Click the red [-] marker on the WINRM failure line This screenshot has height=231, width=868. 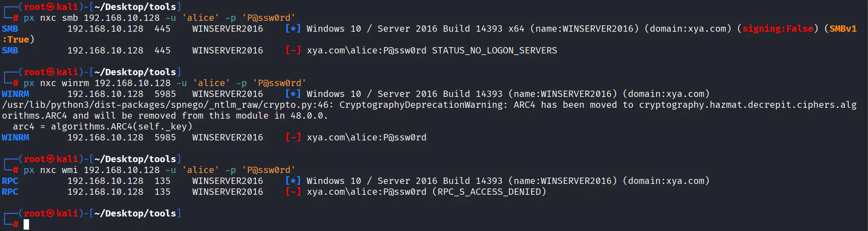[x=293, y=137]
